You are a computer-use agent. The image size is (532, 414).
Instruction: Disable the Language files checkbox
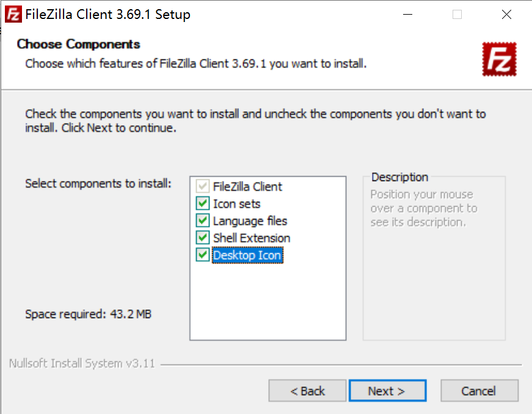pos(202,221)
